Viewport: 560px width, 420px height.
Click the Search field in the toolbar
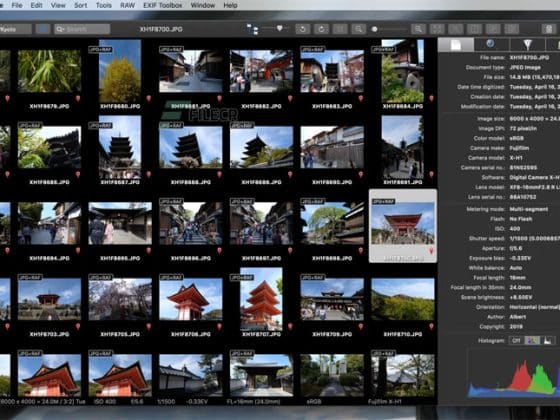tap(82, 29)
